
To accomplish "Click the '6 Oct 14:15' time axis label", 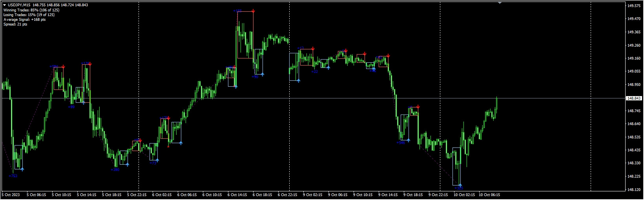I will [237, 195].
